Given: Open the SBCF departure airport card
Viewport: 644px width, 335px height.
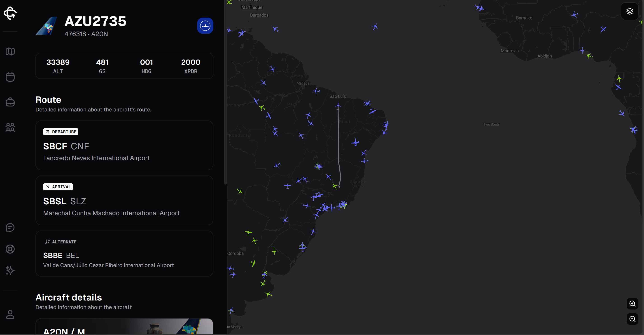Looking at the screenshot, I should click(124, 145).
